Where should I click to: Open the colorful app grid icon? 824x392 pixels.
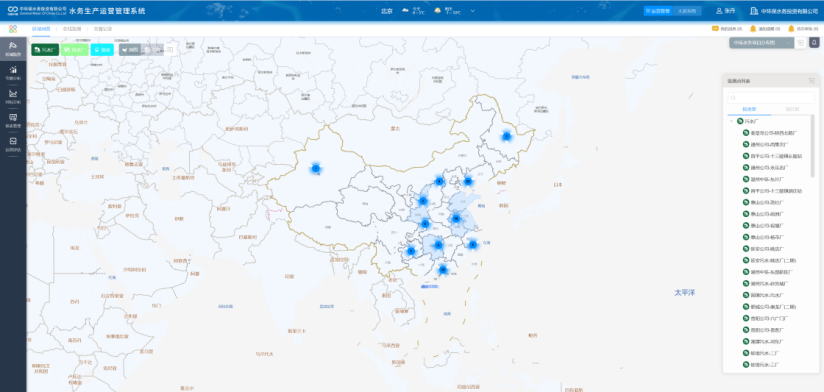point(13,29)
